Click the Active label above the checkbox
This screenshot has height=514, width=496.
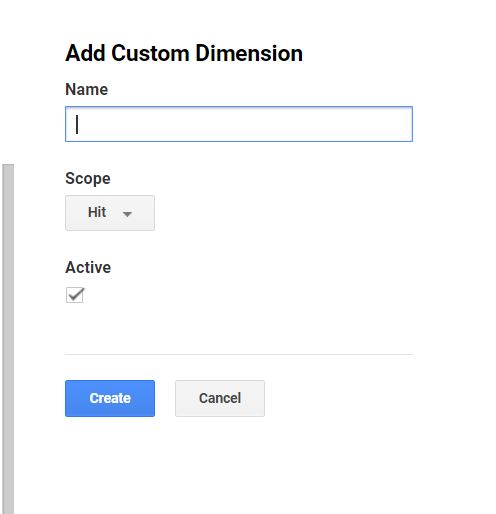(88, 267)
